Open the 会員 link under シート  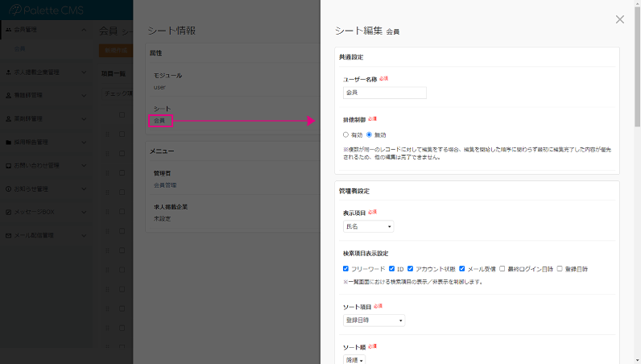[x=159, y=121]
